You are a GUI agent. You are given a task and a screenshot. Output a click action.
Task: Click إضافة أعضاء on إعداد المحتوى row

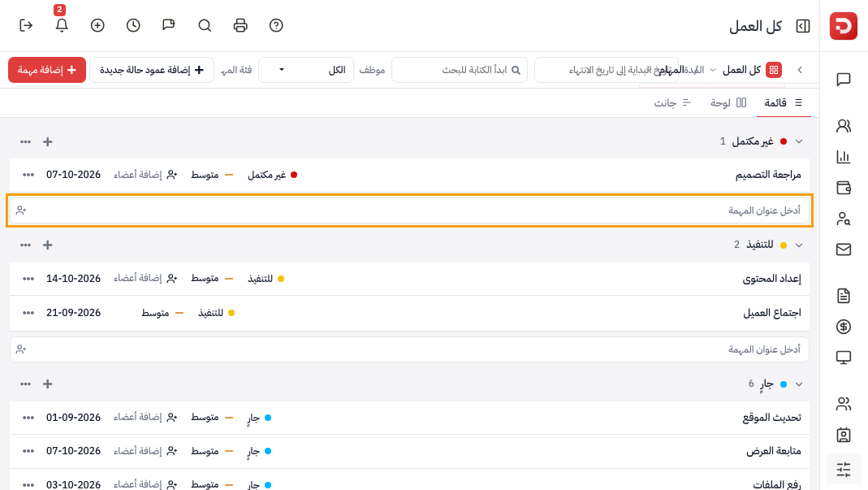(x=145, y=278)
